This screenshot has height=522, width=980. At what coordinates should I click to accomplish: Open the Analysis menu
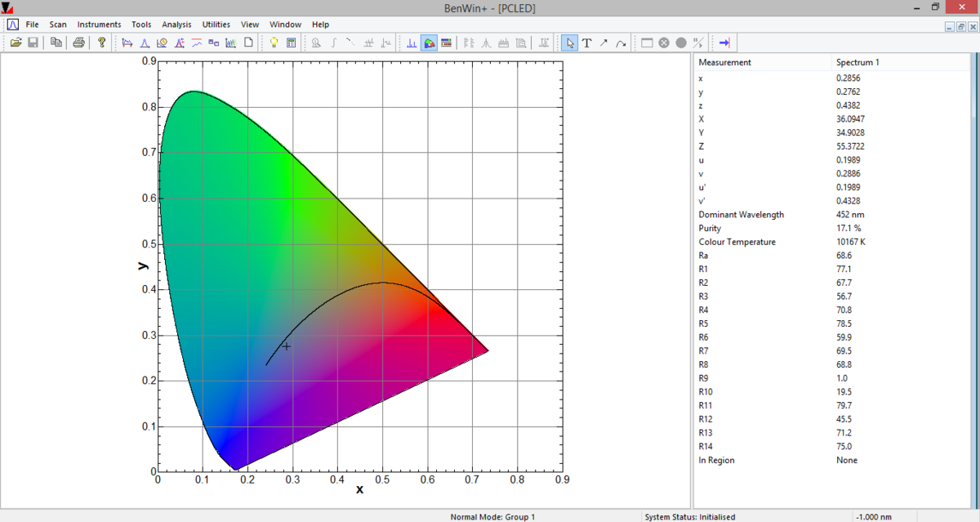176,25
